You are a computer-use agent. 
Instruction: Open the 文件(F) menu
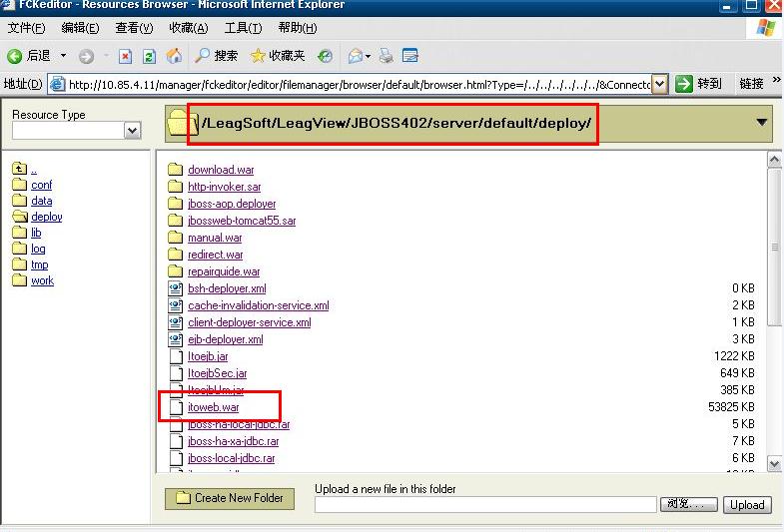tap(26, 28)
